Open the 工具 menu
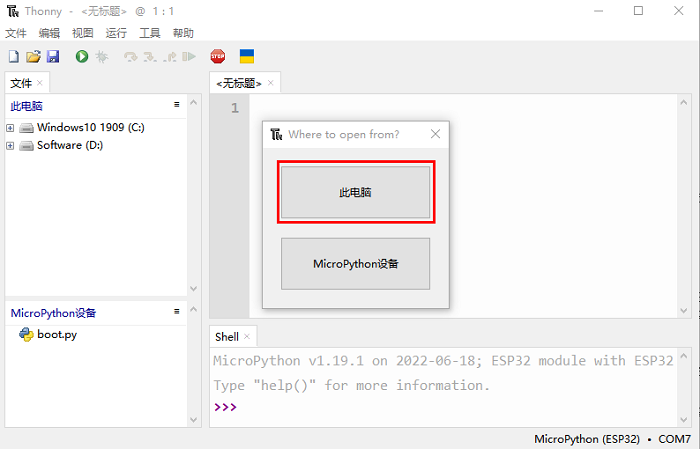Screen dimensions: 700x449 (149, 33)
